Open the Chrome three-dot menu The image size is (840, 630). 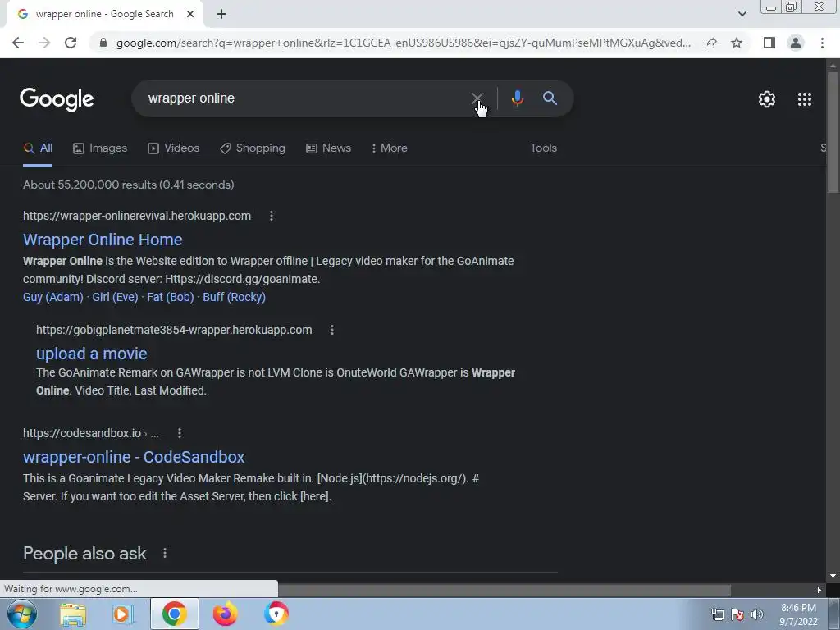click(822, 43)
